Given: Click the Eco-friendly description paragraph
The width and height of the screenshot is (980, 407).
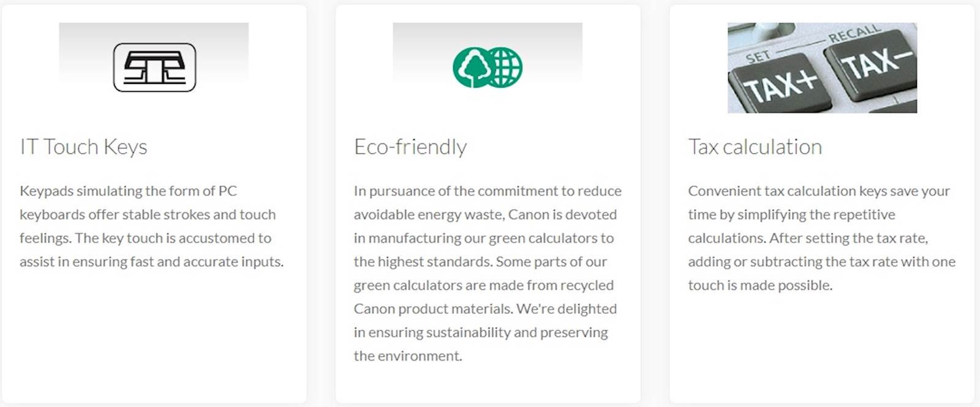Looking at the screenshot, I should coord(487,273).
